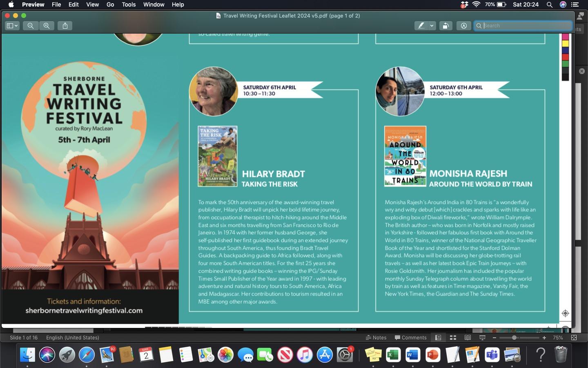
Task: Open the sidebar view menu in Preview
Action: (12, 26)
